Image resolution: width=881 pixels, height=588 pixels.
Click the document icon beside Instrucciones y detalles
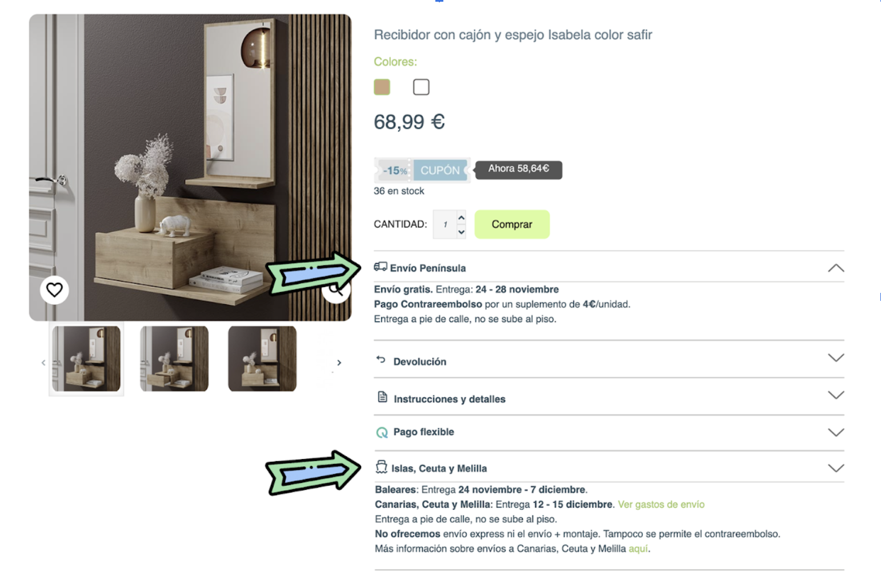click(x=382, y=397)
